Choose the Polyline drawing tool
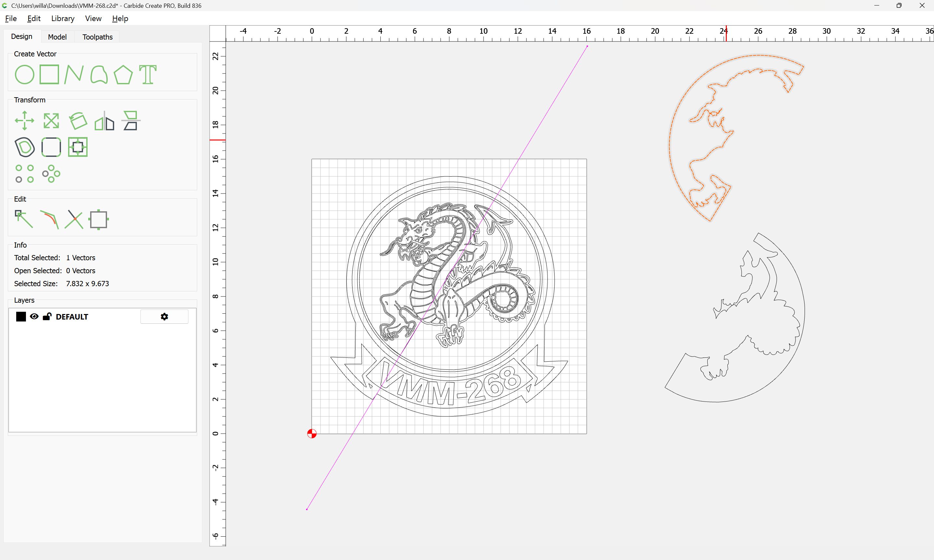The image size is (934, 560). tap(74, 74)
